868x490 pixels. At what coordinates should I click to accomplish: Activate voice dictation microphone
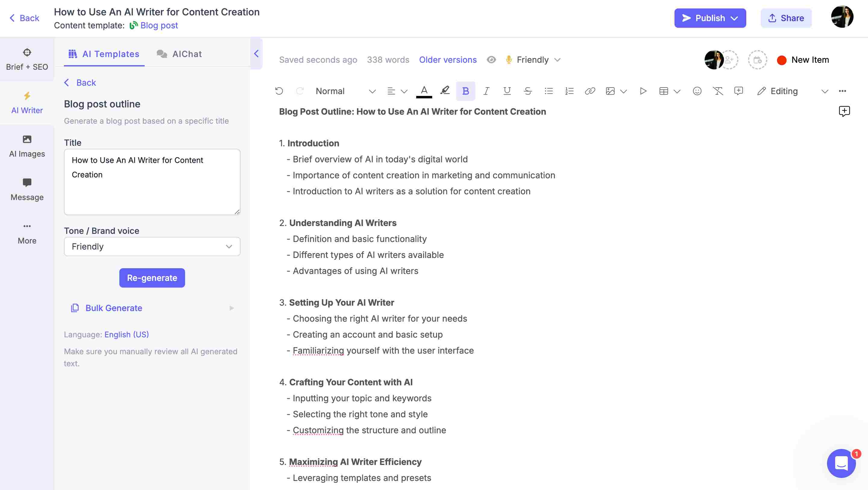pos(508,60)
